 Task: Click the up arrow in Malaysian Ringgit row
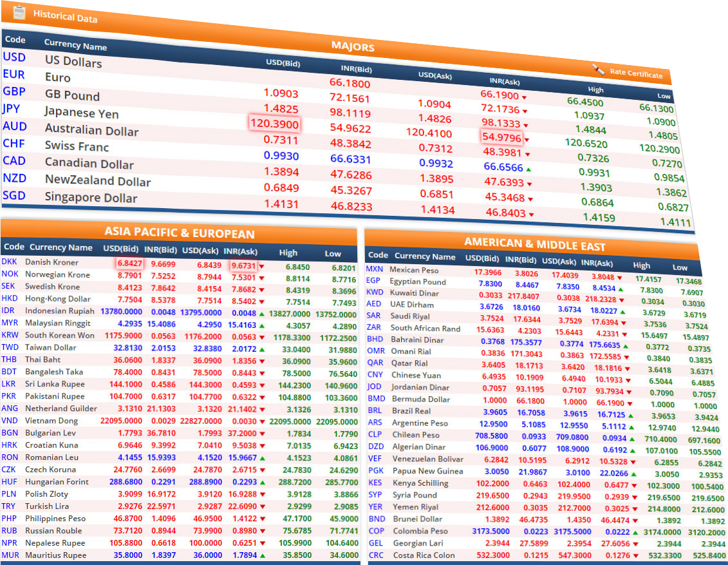coord(262,326)
